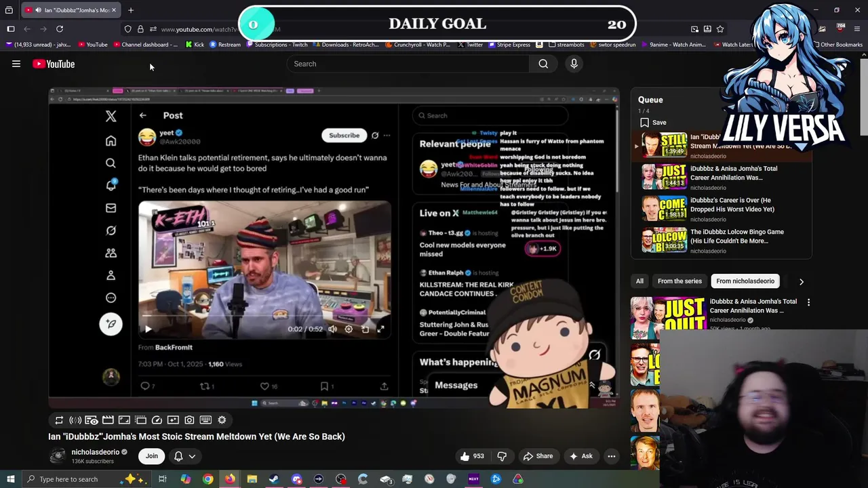Screen dimensions: 868x488
Task: Open recommended video Total Career Annihilation
Action: click(753, 306)
